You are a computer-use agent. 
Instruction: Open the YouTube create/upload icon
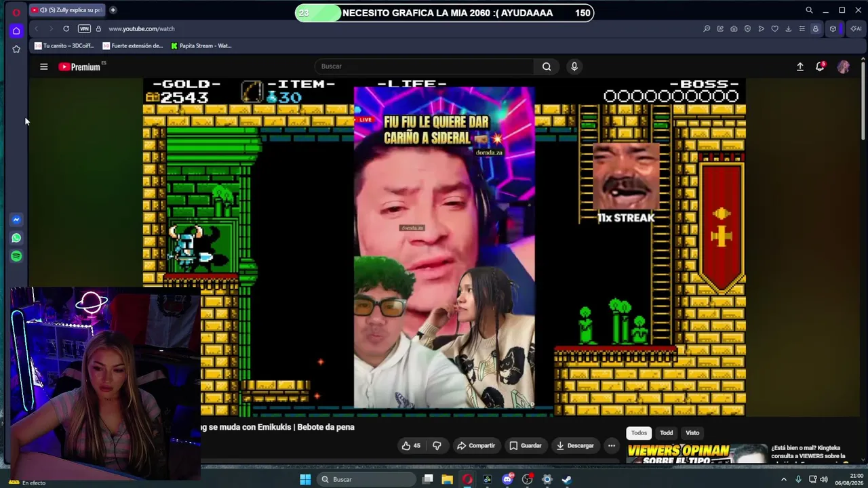pos(800,66)
